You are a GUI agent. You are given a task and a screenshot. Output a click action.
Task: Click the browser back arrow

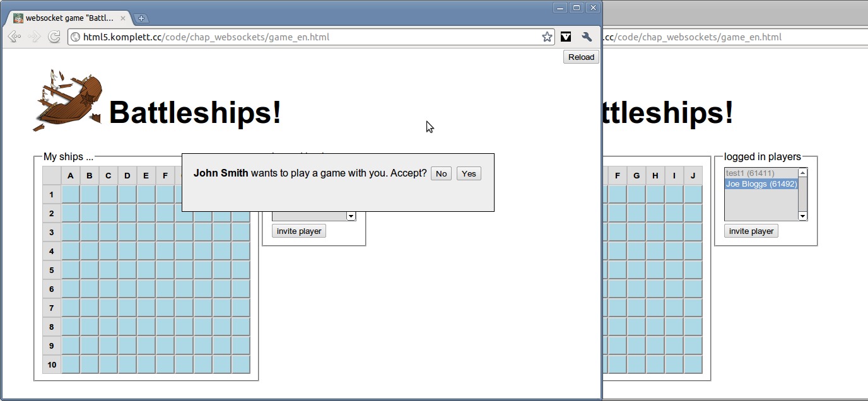(14, 37)
